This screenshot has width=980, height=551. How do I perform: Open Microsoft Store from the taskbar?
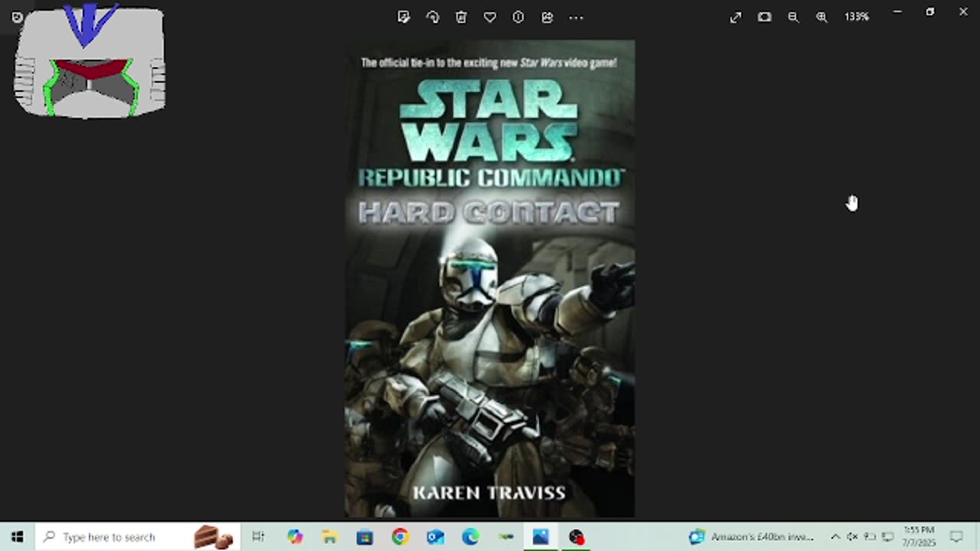(x=364, y=537)
